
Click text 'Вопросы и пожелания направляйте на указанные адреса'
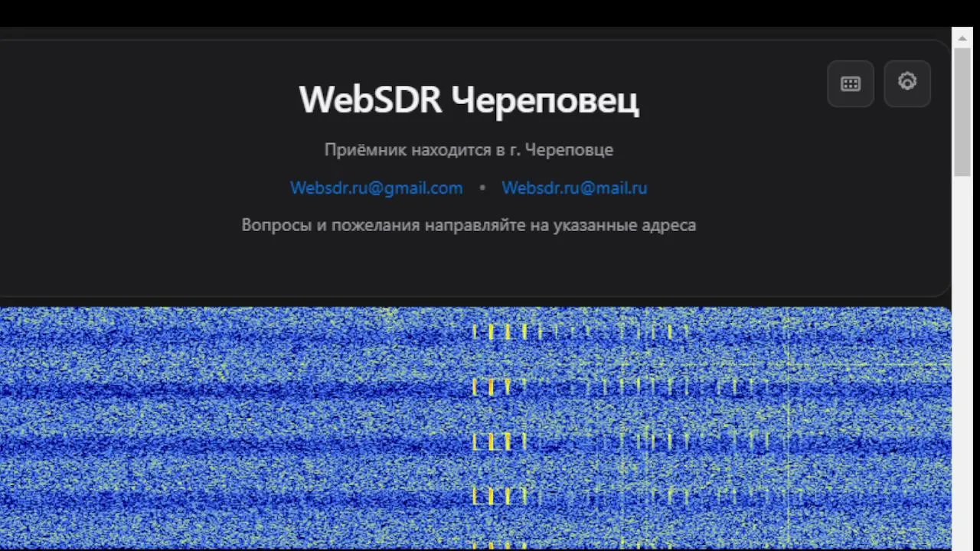click(x=469, y=225)
